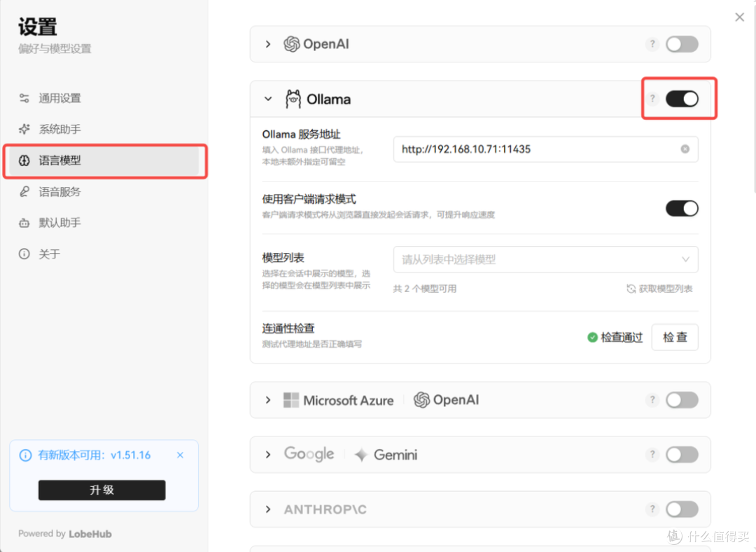Enable the OpenAI provider switch

682,44
